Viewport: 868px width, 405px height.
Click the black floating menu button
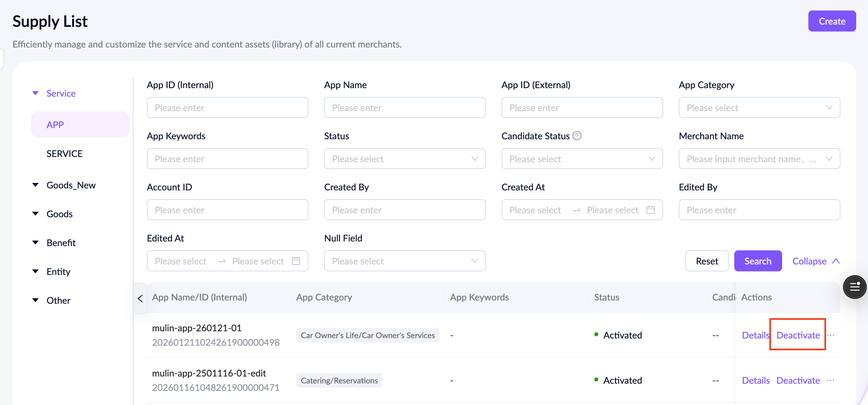(854, 287)
